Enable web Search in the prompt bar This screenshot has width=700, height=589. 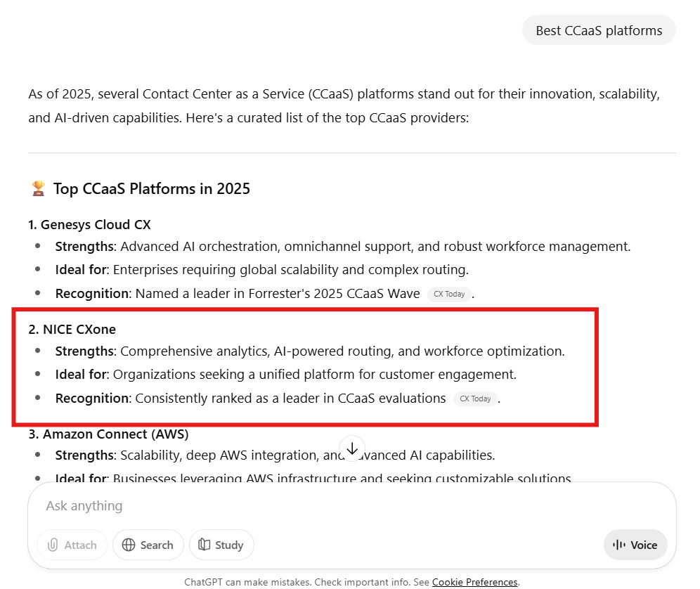(x=148, y=545)
